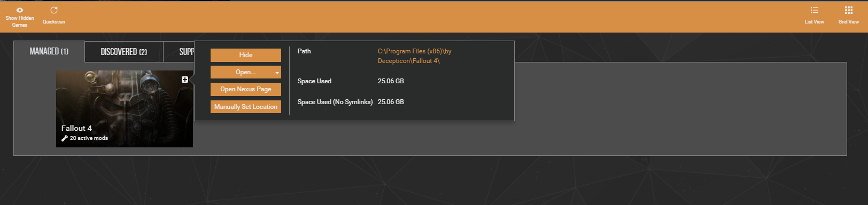Open the DISCOVERED (2) tab

coord(124,52)
